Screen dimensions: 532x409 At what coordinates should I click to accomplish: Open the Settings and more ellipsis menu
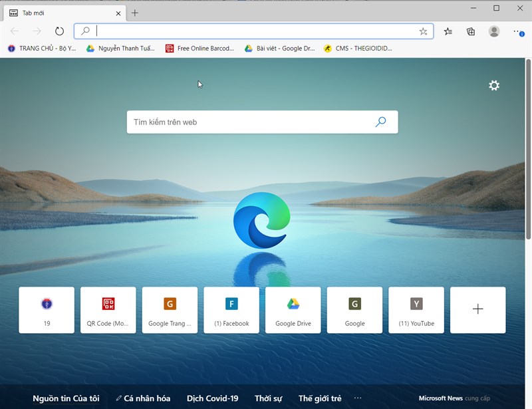518,31
